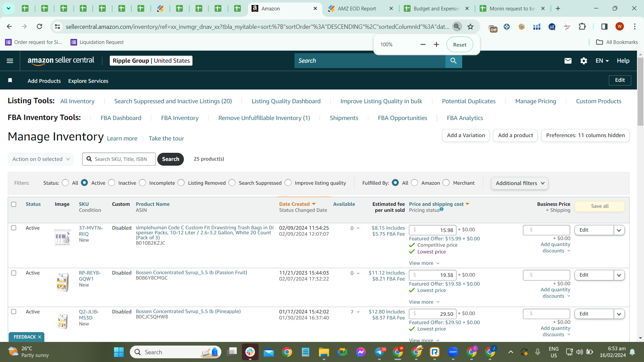This screenshot has width=644, height=362.
Task: Open File Explorer from the taskbar
Action: click(x=324, y=352)
